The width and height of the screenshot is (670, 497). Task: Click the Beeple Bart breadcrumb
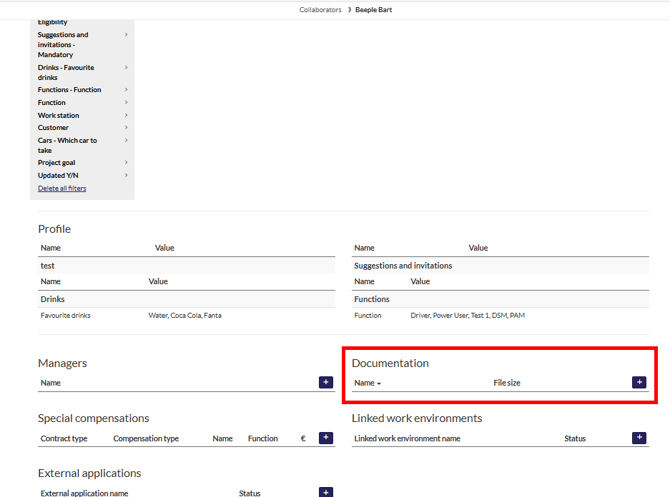point(374,10)
